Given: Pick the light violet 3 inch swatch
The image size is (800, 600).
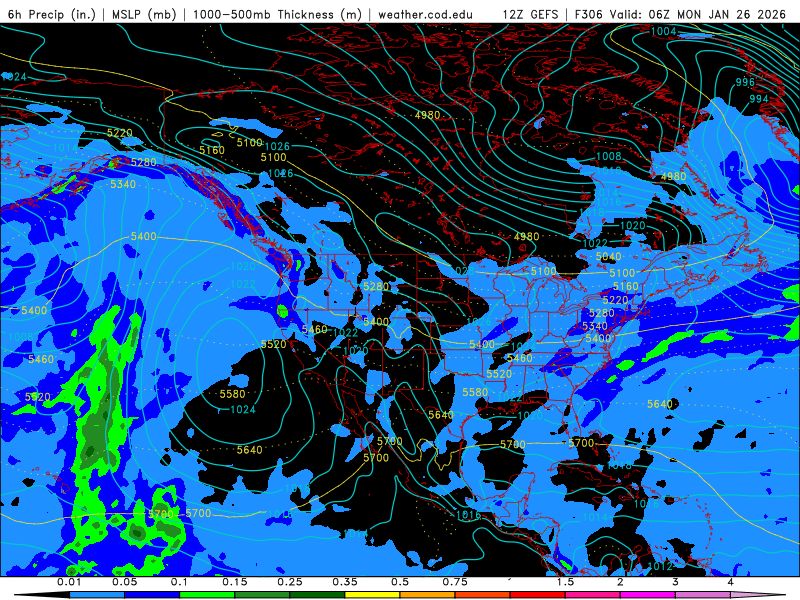Looking at the screenshot, I should [703, 595].
